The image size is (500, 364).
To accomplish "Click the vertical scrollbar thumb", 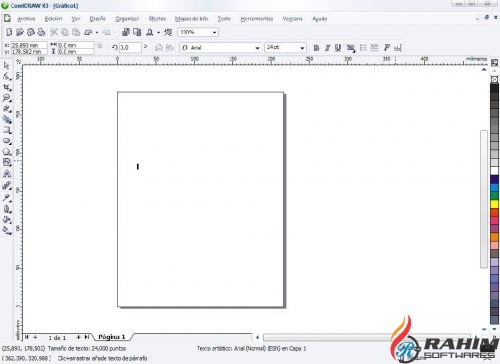I will click(x=483, y=199).
